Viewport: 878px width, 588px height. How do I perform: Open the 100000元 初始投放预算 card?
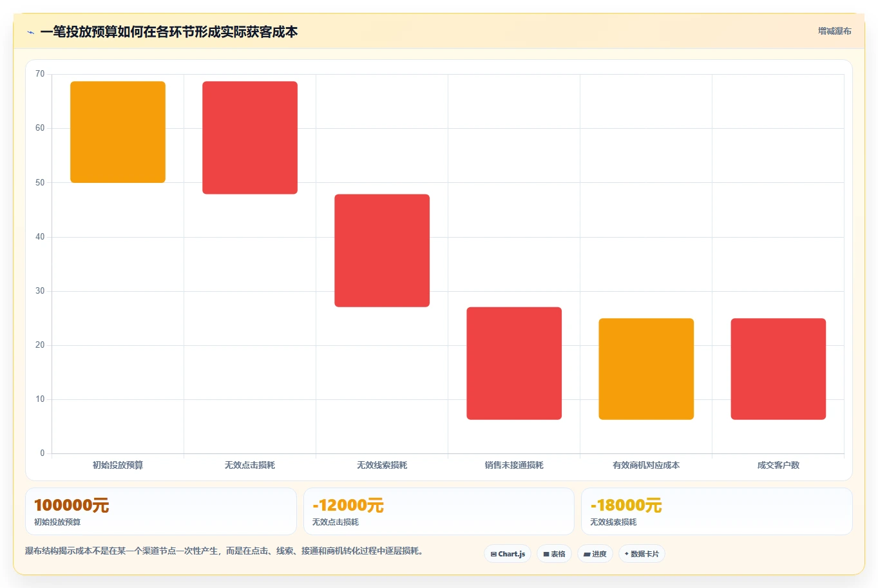coord(160,511)
